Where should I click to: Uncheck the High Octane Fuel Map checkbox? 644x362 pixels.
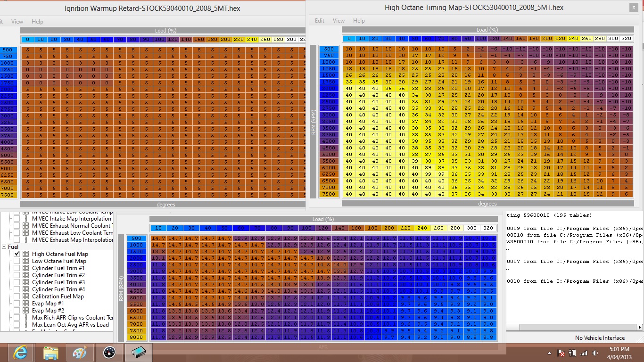(17, 254)
